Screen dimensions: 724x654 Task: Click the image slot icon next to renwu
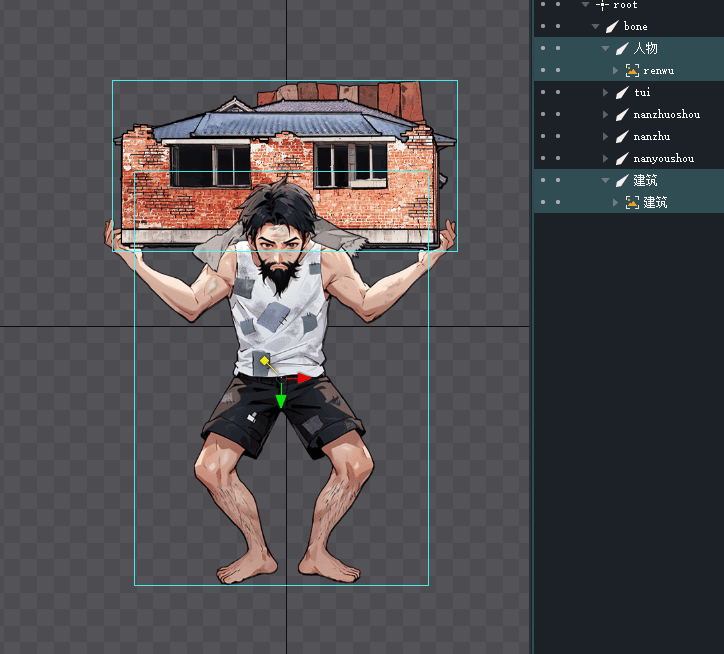[632, 70]
